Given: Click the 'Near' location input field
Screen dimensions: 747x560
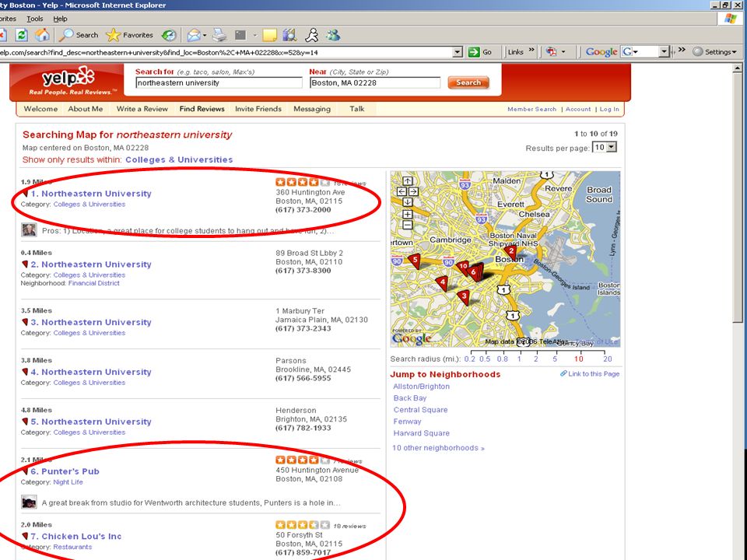Looking at the screenshot, I should (x=375, y=83).
